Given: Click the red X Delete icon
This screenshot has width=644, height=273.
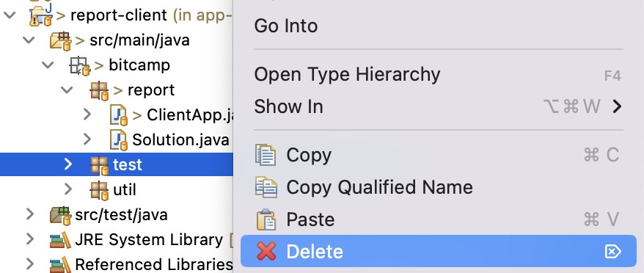Looking at the screenshot, I should tap(266, 251).
